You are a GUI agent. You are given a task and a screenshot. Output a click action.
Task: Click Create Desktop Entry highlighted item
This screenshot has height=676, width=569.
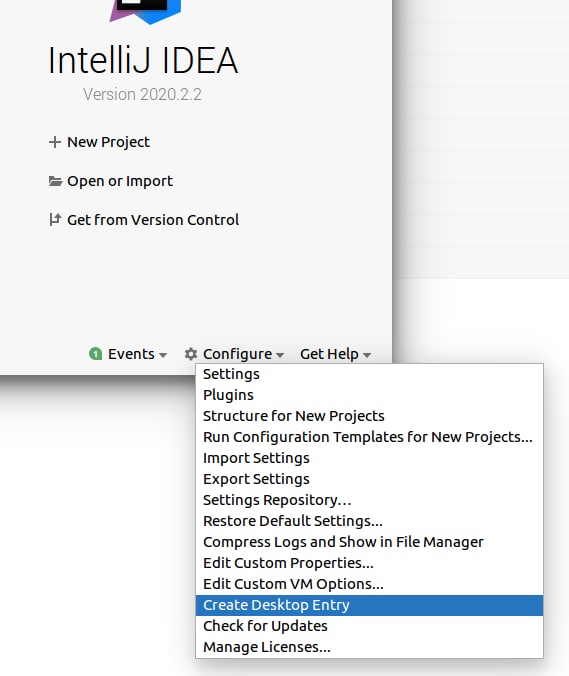pos(369,605)
